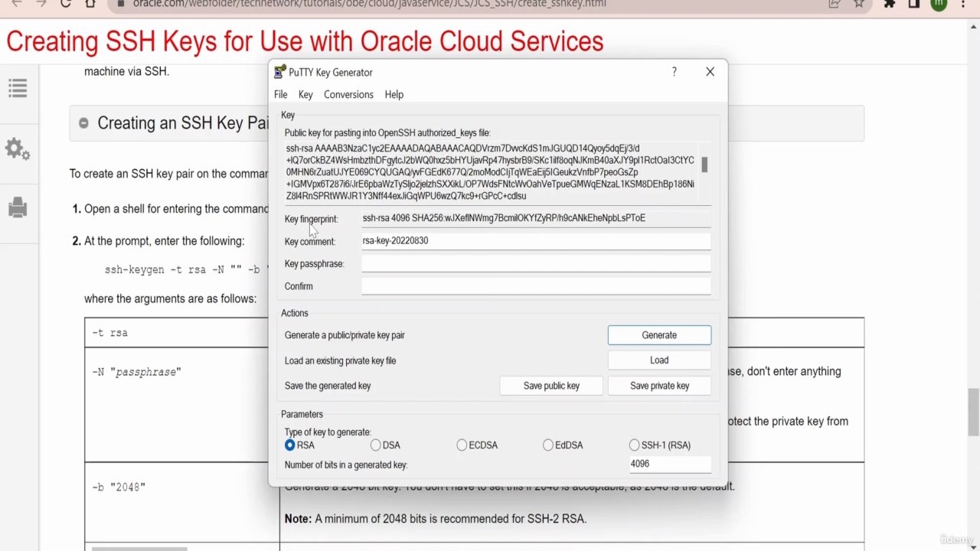Click the Generate button
Screen dimensions: 980x551
pos(659,335)
